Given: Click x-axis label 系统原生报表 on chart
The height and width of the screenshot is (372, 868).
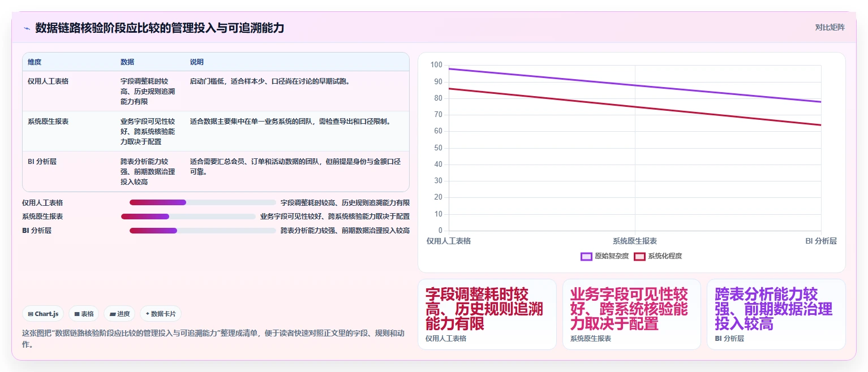Looking at the screenshot, I should pyautogui.click(x=635, y=241).
